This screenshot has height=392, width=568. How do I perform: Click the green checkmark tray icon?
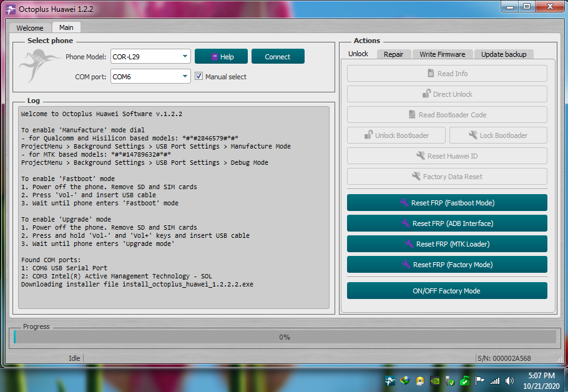click(465, 381)
